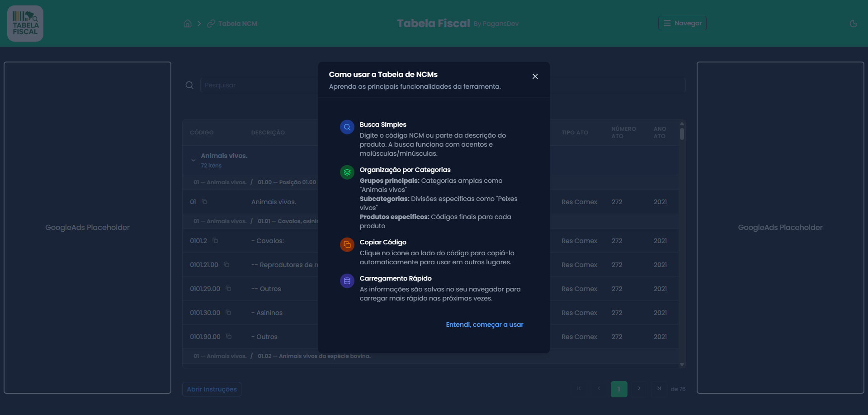This screenshot has width=868, height=415.
Task: Go to next page arrow
Action: (x=639, y=389)
